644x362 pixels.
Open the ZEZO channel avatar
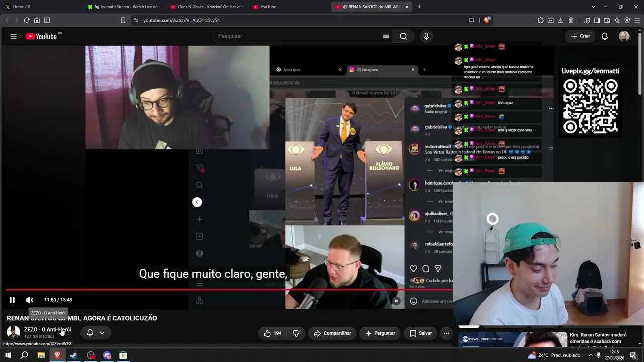point(14,332)
